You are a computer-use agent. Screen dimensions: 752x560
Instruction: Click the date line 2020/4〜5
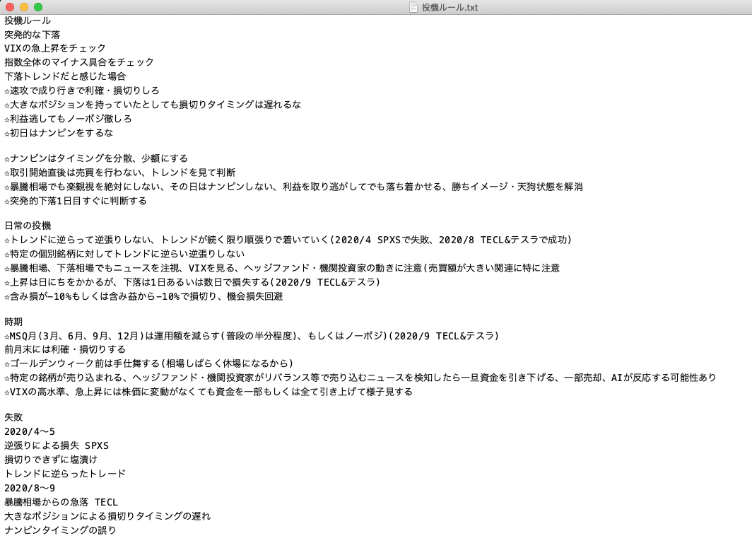click(x=30, y=431)
